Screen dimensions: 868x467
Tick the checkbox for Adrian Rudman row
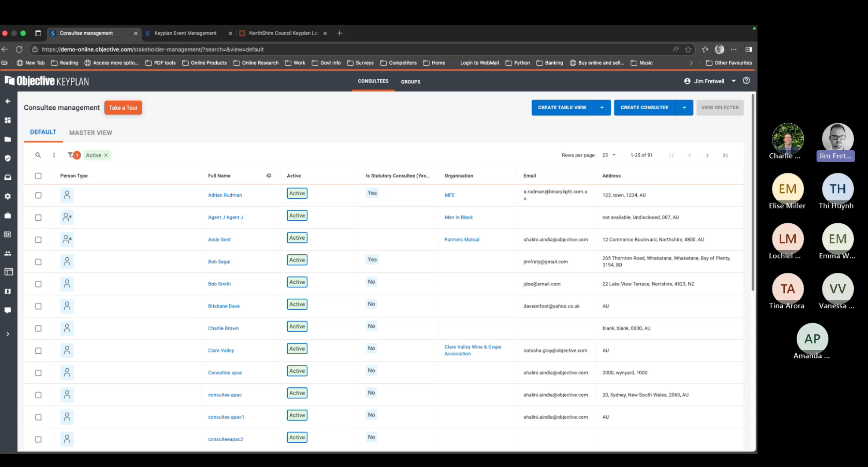[38, 195]
